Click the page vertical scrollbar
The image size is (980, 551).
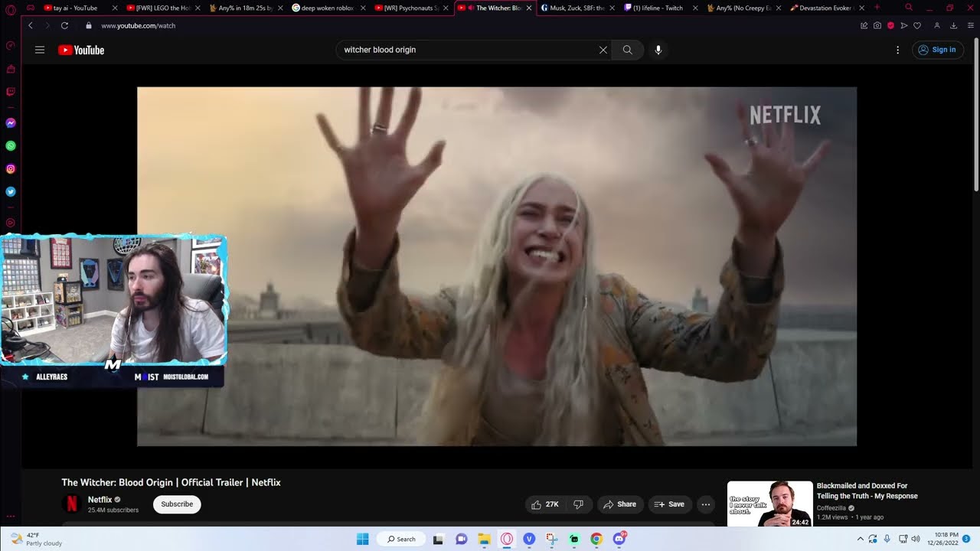(976, 115)
